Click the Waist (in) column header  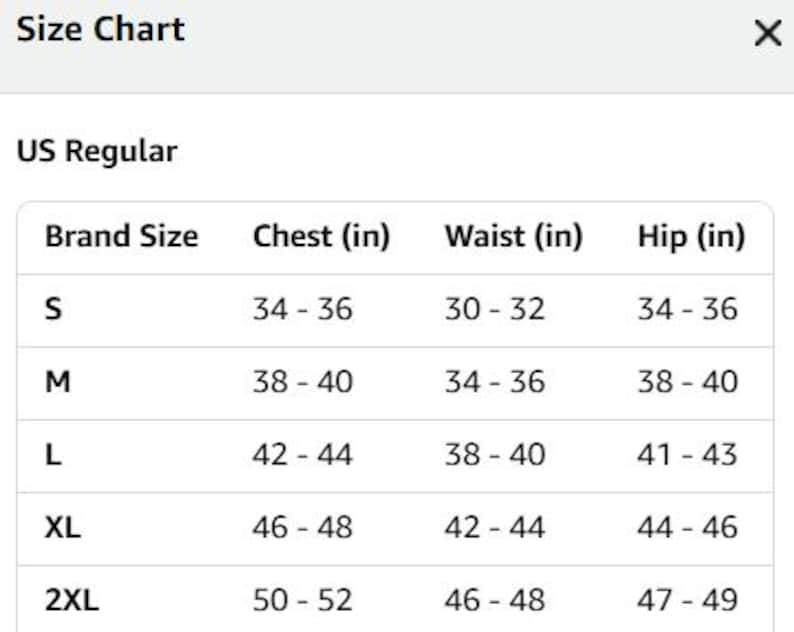(x=514, y=236)
